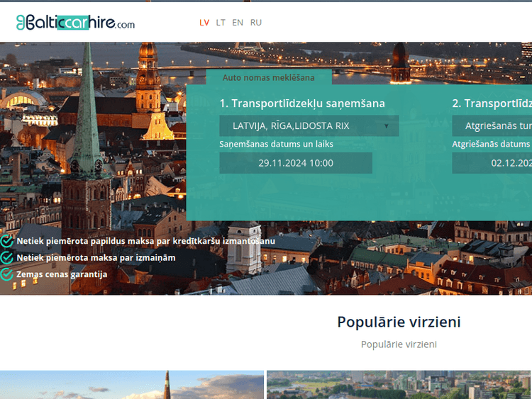Switch language to EN
This screenshot has width=532, height=399.
coord(238,23)
